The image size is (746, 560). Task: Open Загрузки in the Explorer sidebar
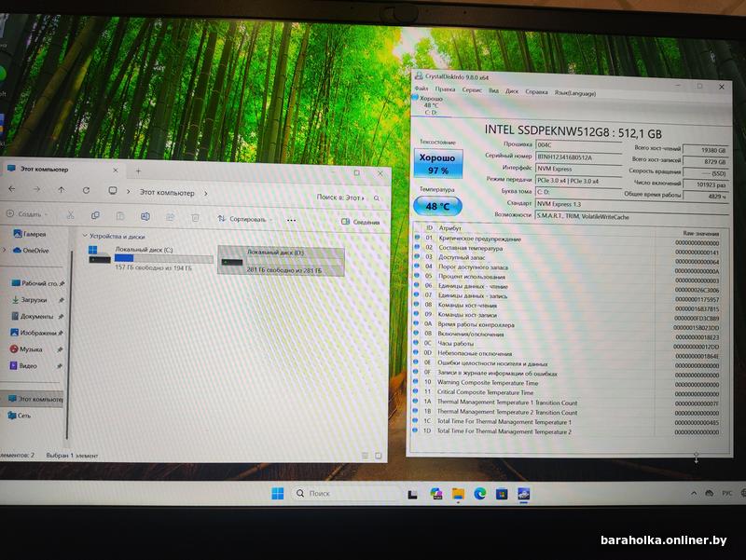[x=37, y=299]
